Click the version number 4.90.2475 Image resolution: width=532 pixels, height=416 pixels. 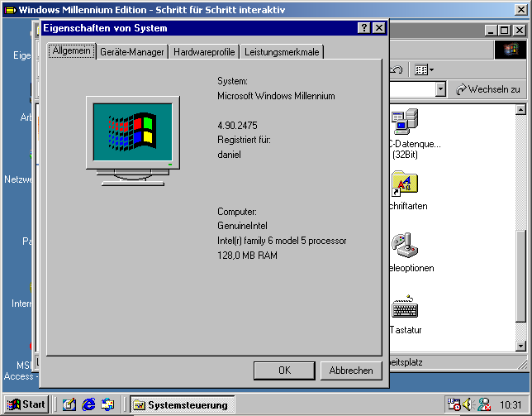click(237, 126)
